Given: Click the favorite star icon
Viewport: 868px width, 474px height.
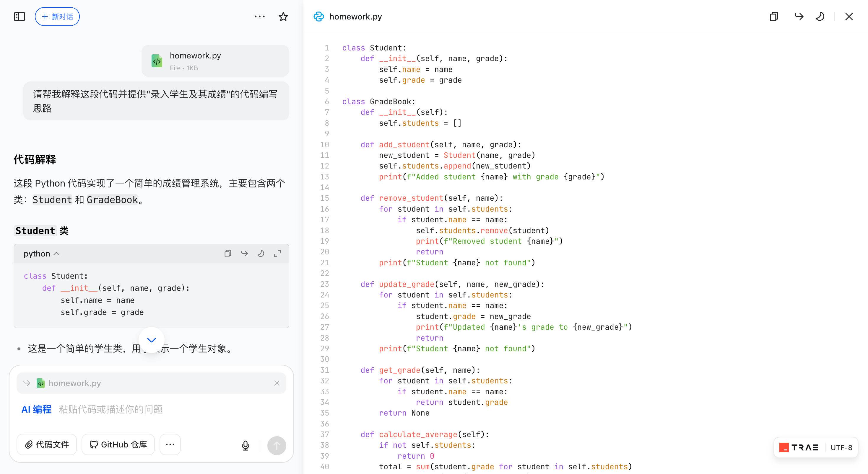Looking at the screenshot, I should click(283, 17).
